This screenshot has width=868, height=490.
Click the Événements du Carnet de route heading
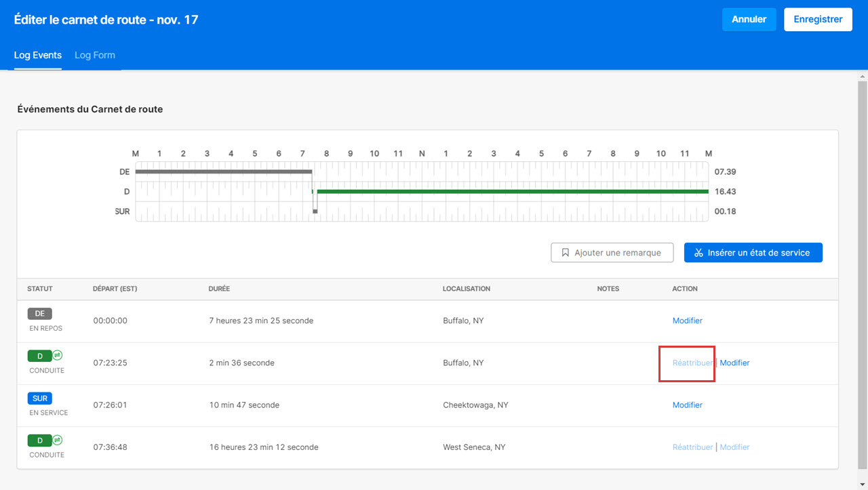click(x=90, y=109)
